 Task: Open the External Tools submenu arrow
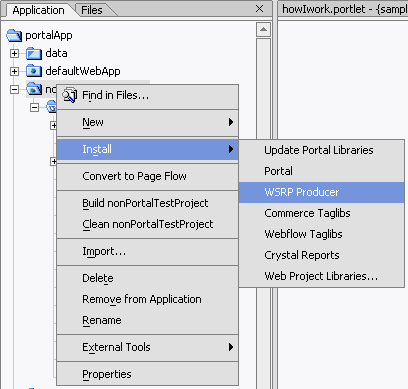tap(231, 347)
